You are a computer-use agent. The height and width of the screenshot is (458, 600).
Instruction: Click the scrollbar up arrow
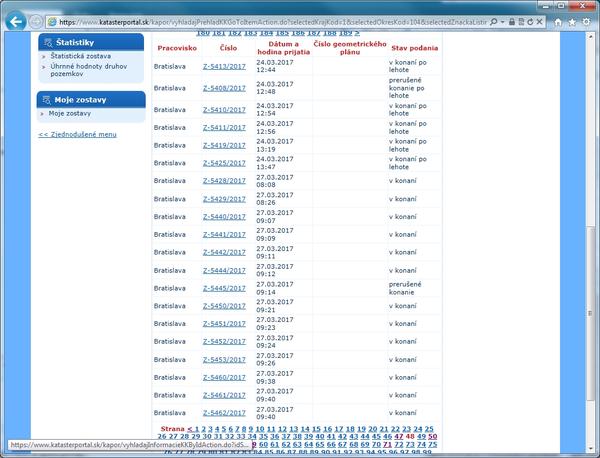point(592,35)
